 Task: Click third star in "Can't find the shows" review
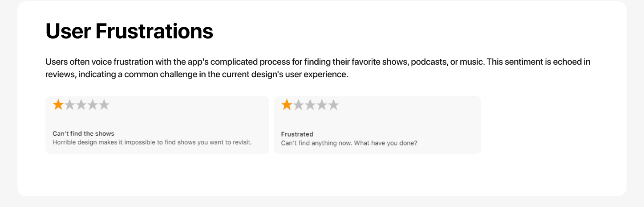(81, 105)
